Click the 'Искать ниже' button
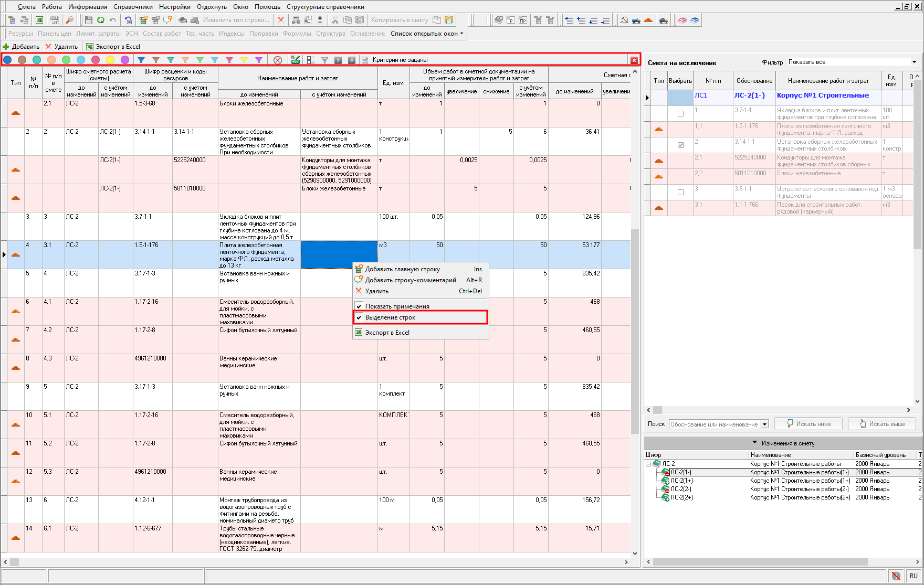This screenshot has width=924, height=585. click(808, 424)
